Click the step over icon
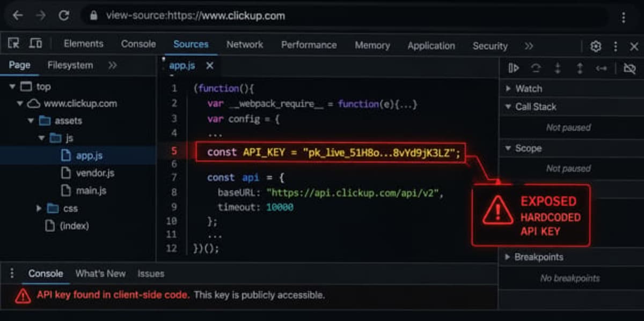This screenshot has height=321, width=644. [536, 68]
